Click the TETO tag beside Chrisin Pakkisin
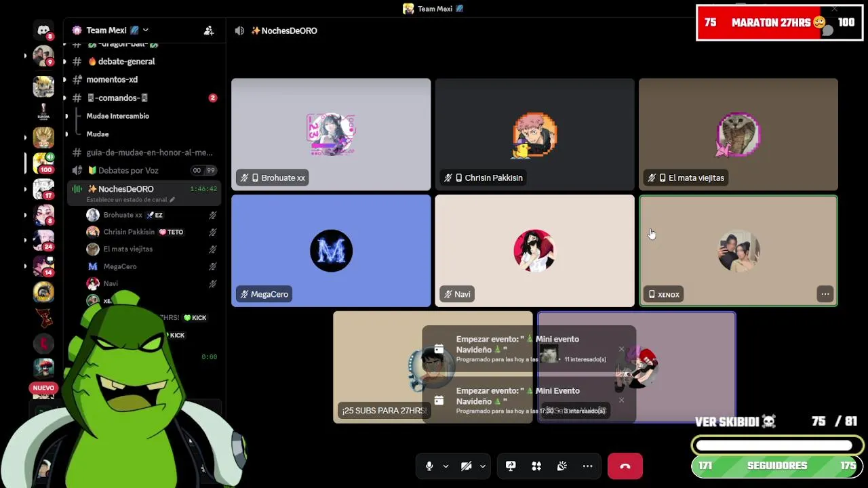 click(171, 232)
